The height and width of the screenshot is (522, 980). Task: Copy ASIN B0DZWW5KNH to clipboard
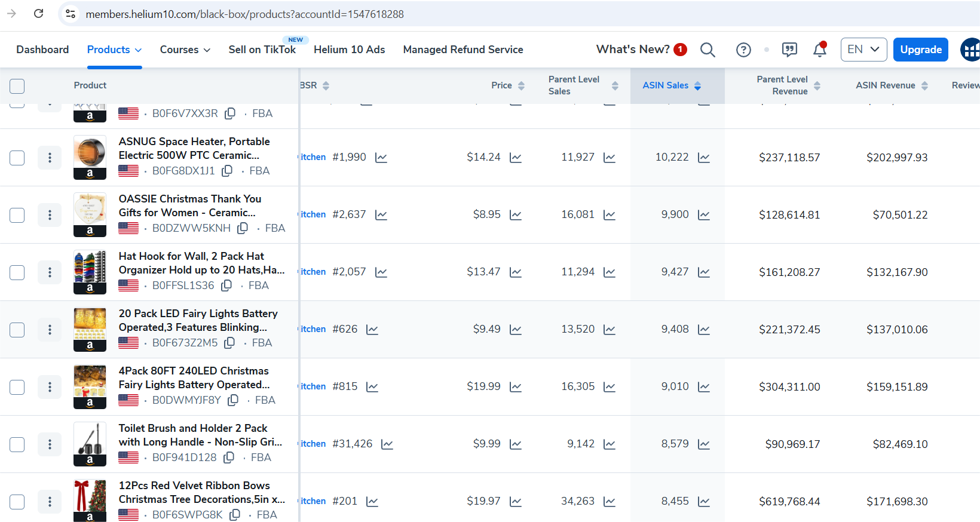243,228
